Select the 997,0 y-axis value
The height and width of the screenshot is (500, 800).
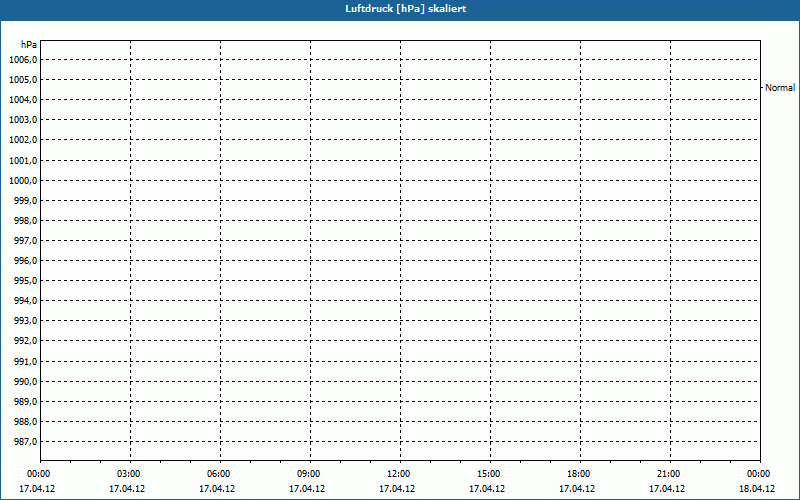click(x=26, y=241)
